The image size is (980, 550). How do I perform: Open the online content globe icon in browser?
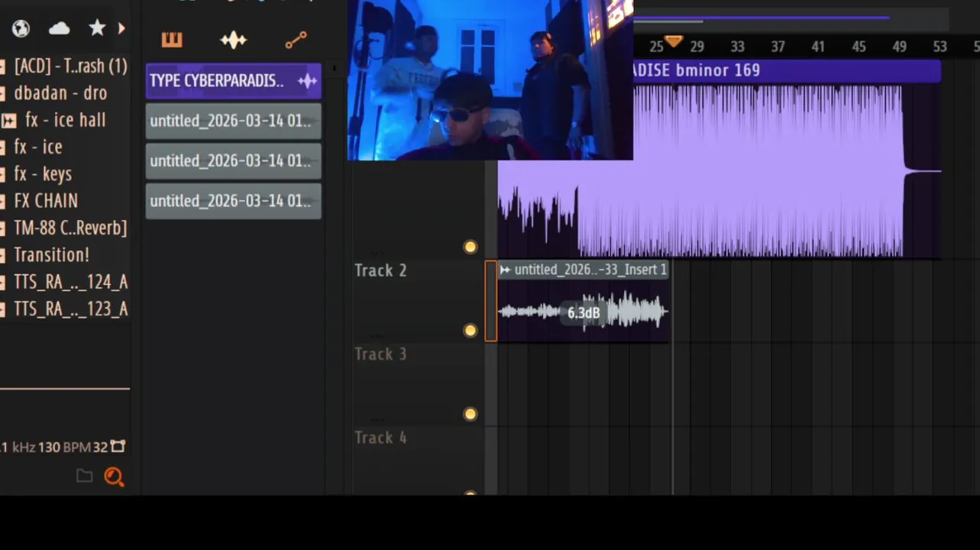coord(21,29)
